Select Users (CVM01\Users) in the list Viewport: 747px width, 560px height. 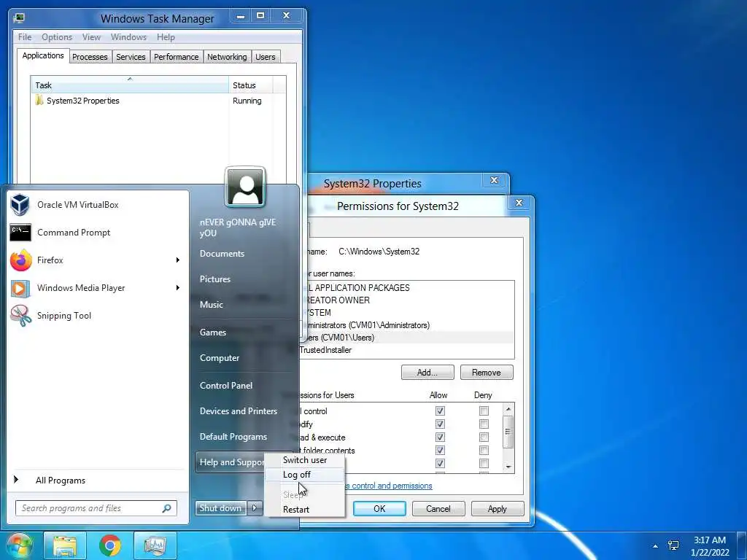[408, 338]
